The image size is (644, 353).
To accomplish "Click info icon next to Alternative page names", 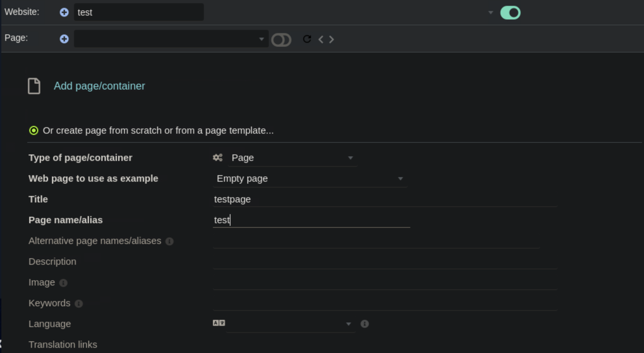I will click(169, 241).
